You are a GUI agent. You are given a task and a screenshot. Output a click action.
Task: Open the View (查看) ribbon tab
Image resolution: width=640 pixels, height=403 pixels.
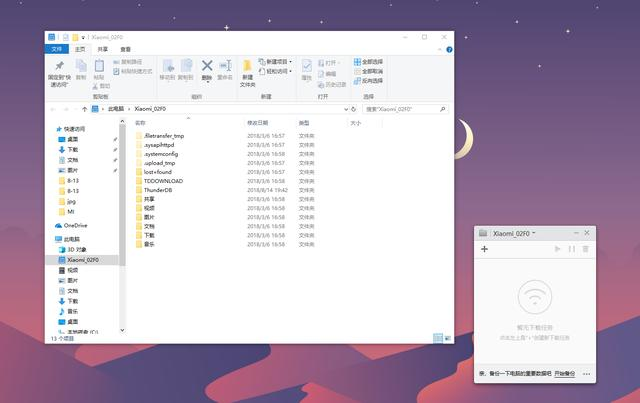pyautogui.click(x=125, y=48)
